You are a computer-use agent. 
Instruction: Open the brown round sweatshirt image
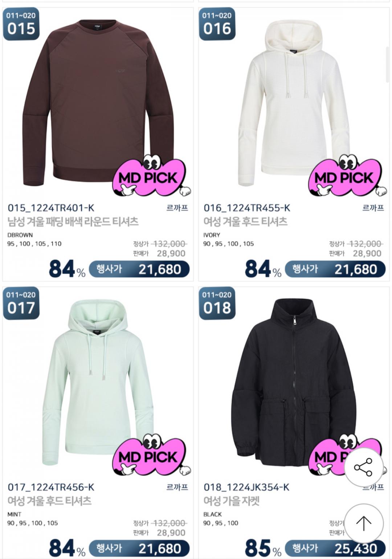98,103
